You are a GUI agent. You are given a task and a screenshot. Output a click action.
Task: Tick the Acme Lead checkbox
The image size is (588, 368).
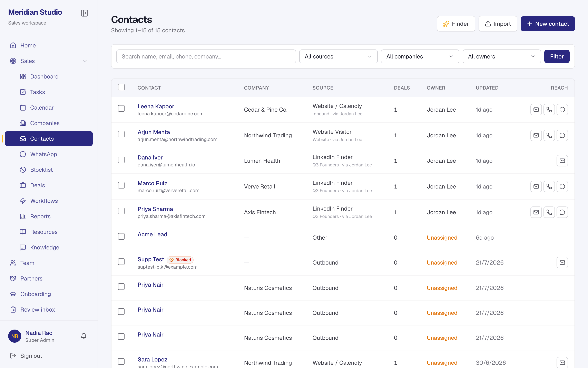coord(121,236)
